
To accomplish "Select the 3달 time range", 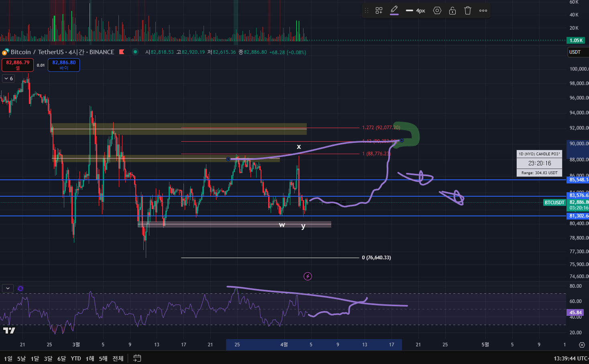I will pos(48,358).
